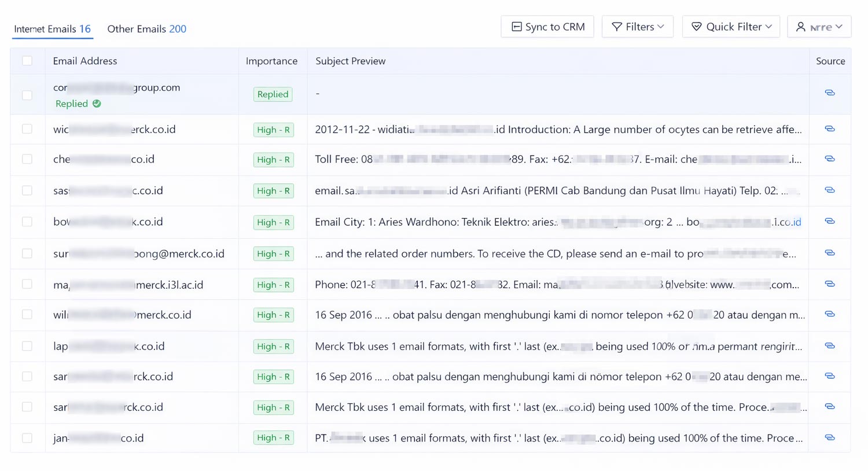Open the user account dropdown
Viewport: 868px width, 471px height.
[819, 27]
